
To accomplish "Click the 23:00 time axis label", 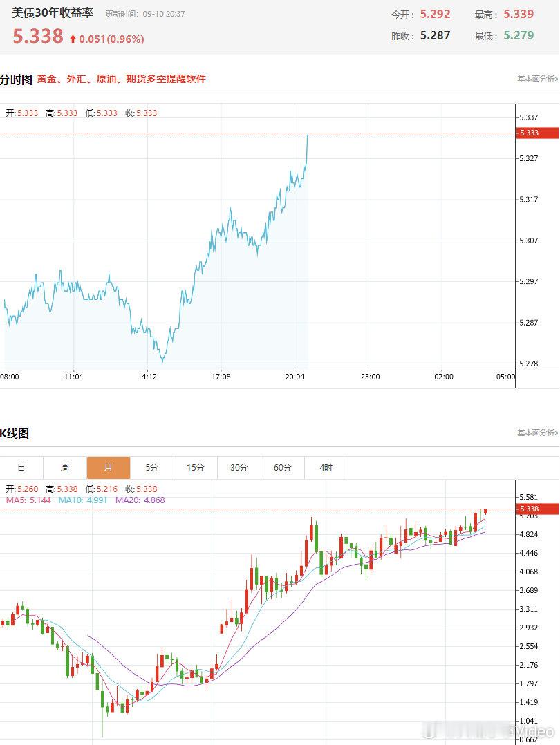I will point(370,377).
